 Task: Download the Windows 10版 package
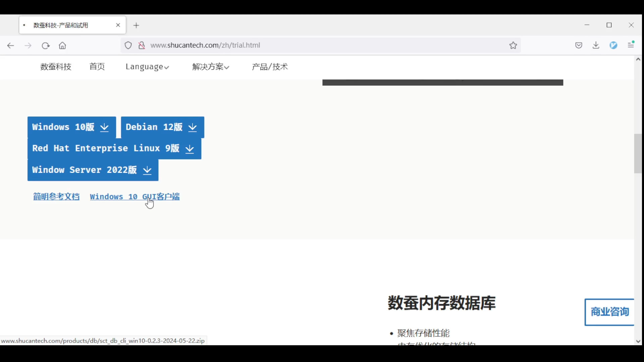(x=71, y=127)
